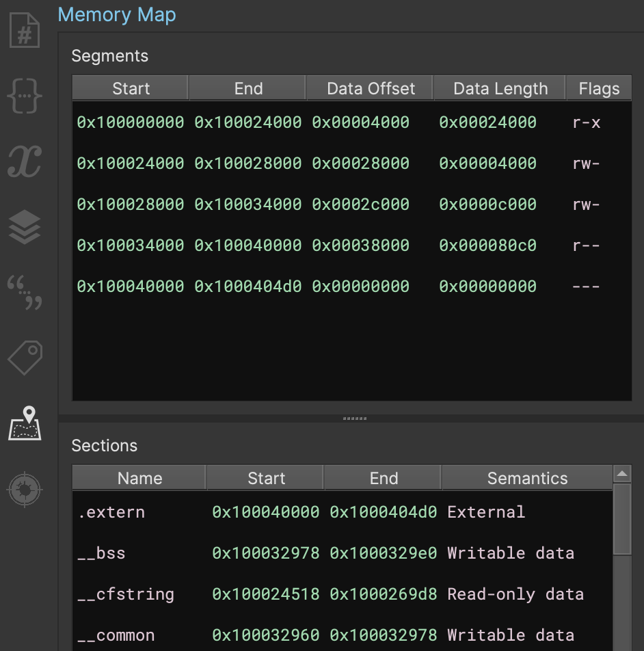This screenshot has width=644, height=651.
Task: Click segment end 0x100028000 in second row
Action: 247,163
